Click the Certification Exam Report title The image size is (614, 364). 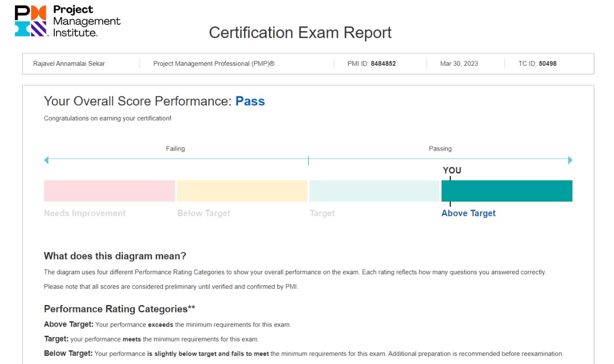point(300,33)
